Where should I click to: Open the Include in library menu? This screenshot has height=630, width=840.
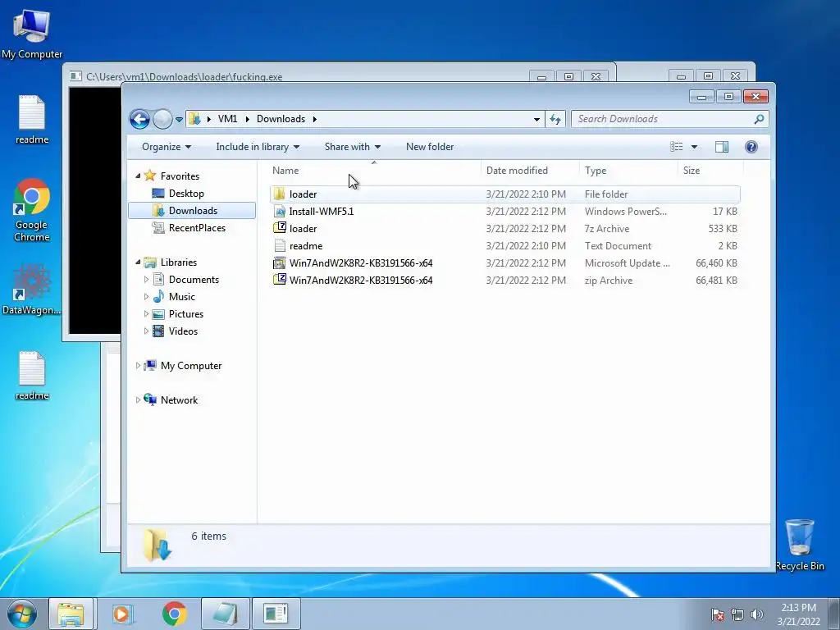pos(257,147)
